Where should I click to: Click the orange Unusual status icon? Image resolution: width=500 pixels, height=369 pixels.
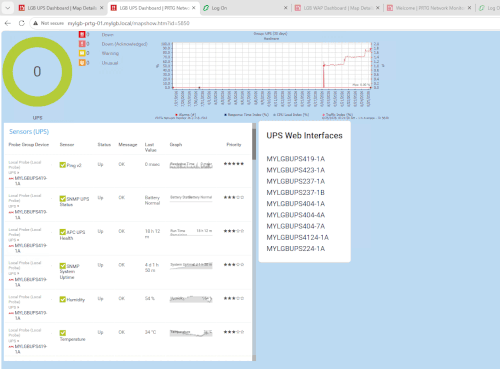(82, 62)
